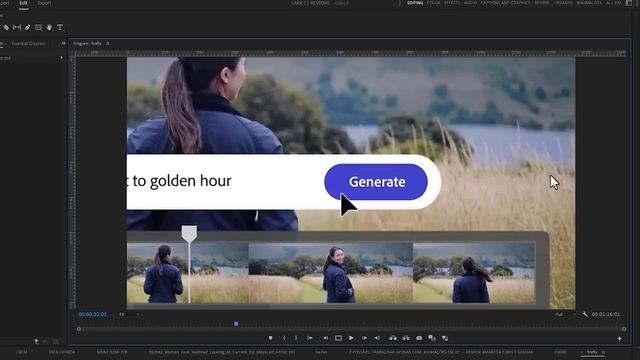Click the Program: Traffy panel tab

(87, 43)
